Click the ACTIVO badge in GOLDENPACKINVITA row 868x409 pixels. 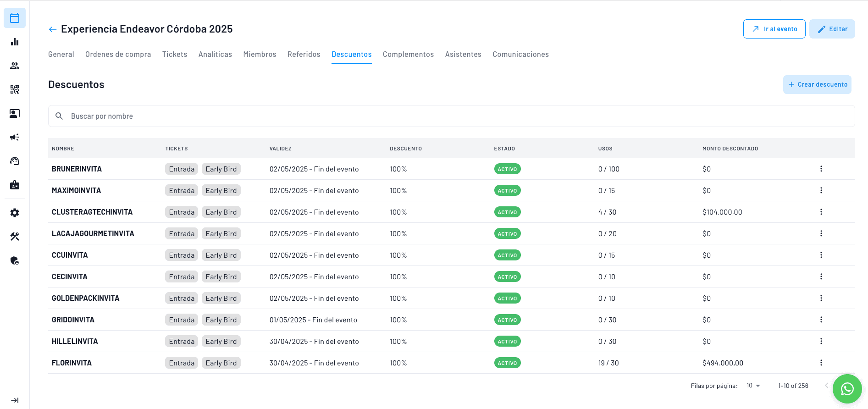507,298
